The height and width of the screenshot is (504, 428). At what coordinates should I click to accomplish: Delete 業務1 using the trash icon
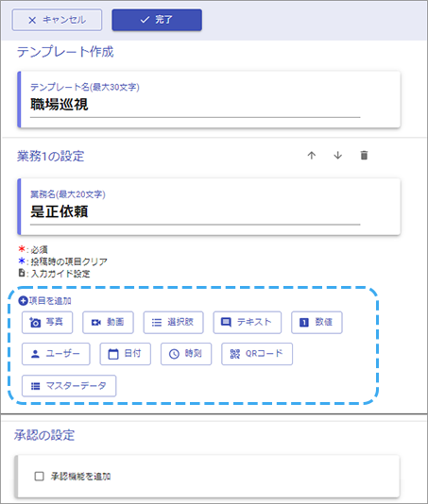364,156
